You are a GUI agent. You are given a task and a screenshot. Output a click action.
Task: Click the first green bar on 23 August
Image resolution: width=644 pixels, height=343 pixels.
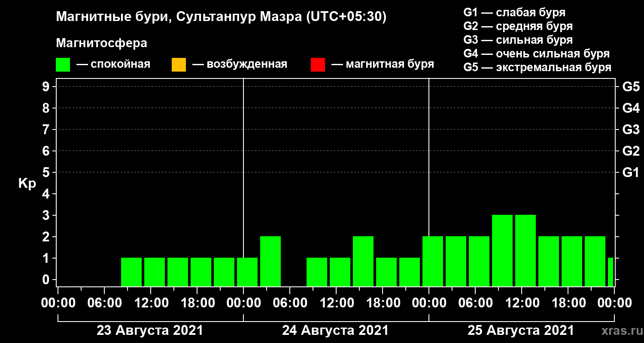pyautogui.click(x=131, y=272)
